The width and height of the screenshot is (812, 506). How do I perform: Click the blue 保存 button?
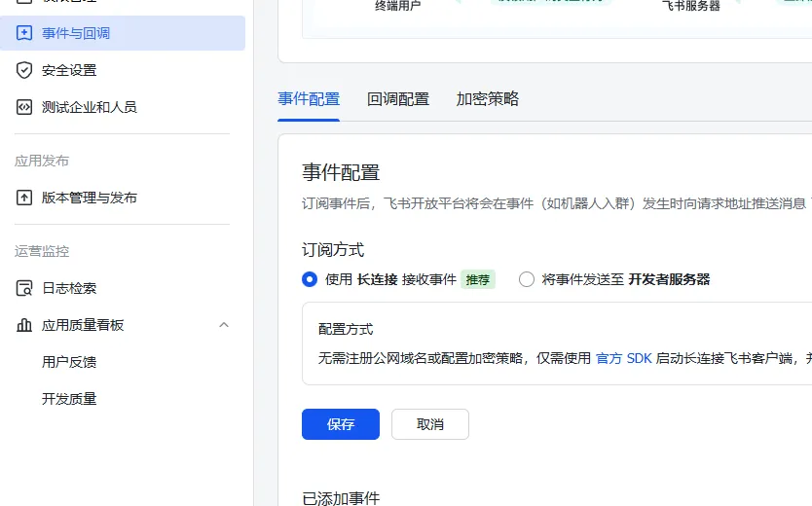coord(341,424)
